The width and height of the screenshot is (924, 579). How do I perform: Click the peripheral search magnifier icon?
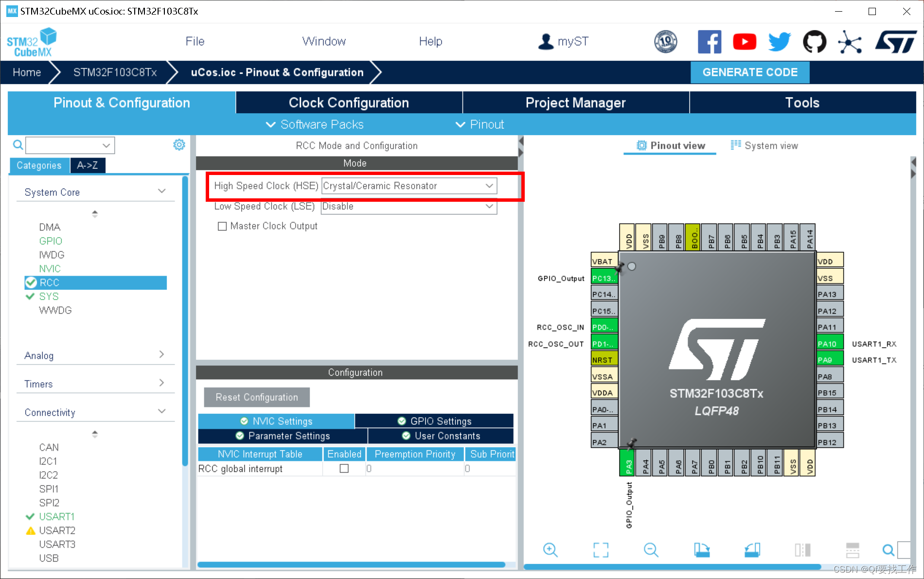[18, 145]
